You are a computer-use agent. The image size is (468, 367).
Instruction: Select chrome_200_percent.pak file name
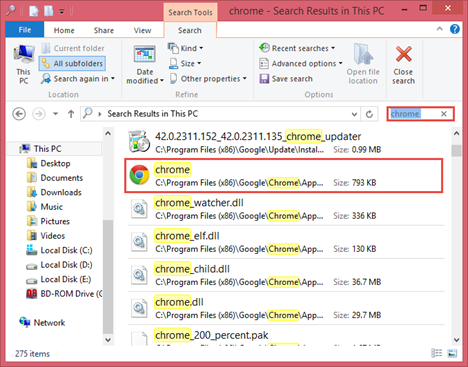(212, 335)
